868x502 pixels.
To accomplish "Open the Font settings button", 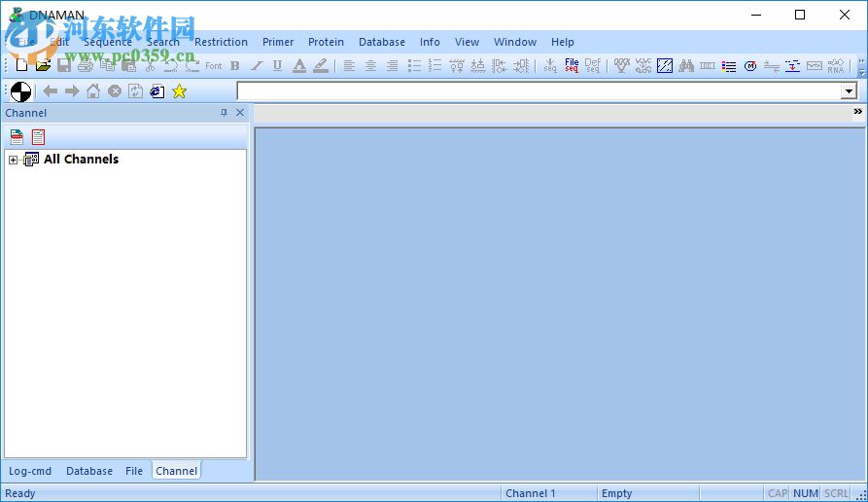I will (214, 65).
